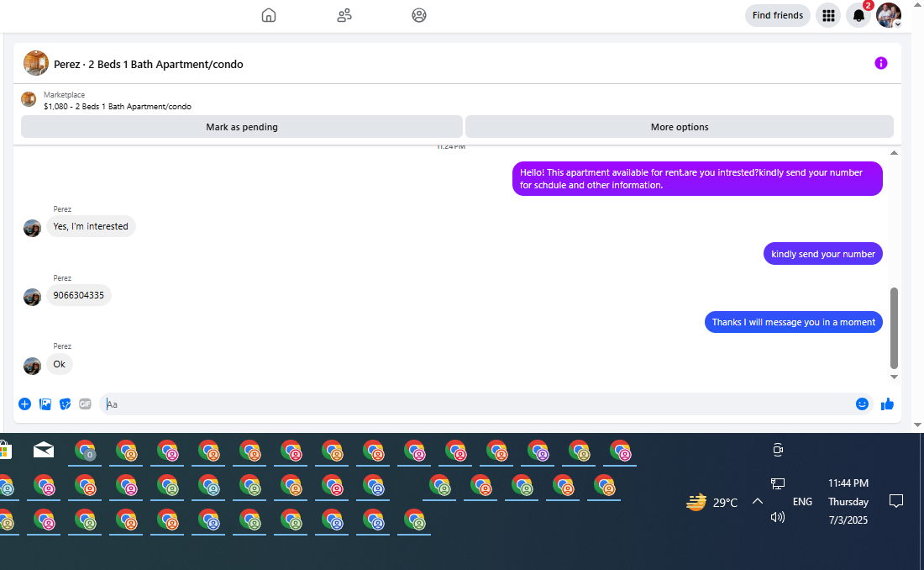Viewport: 924px width, 570px height.
Task: Click the chat scrollbar down arrow
Action: coord(894,377)
